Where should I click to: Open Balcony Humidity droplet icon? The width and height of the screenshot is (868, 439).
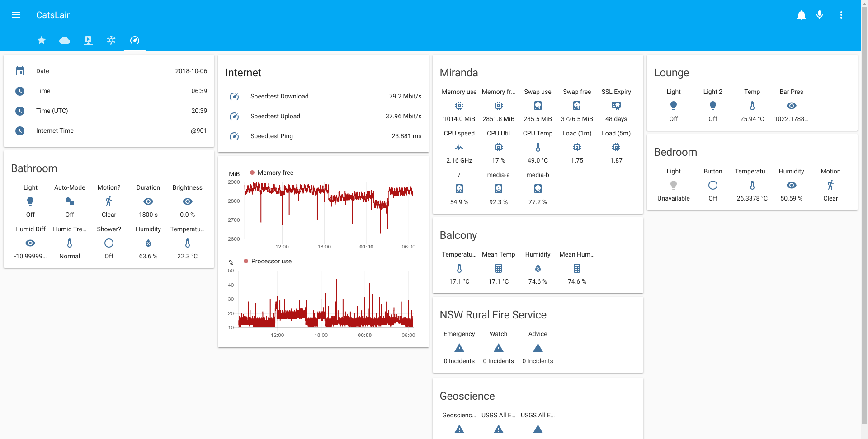point(538,268)
